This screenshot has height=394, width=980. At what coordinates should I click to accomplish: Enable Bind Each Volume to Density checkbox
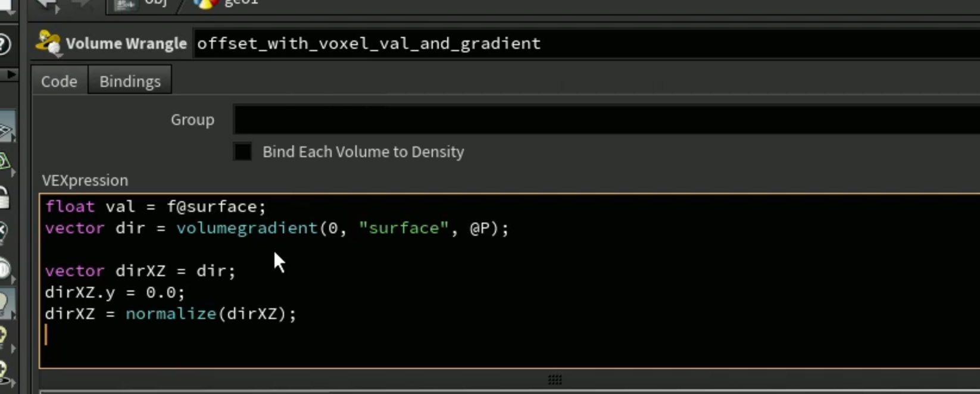[x=242, y=152]
